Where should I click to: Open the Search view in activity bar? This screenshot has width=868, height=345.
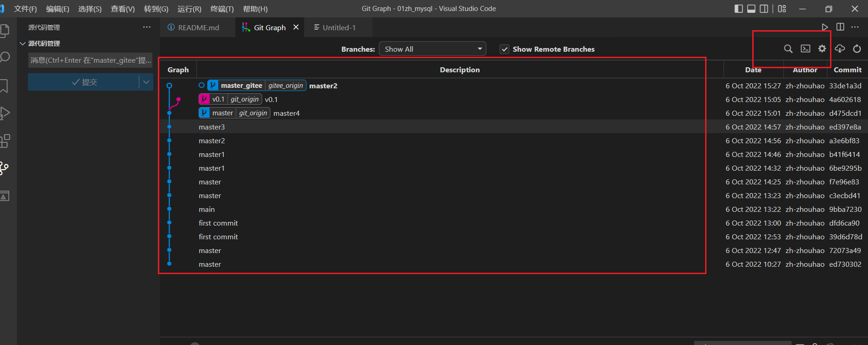point(4,58)
